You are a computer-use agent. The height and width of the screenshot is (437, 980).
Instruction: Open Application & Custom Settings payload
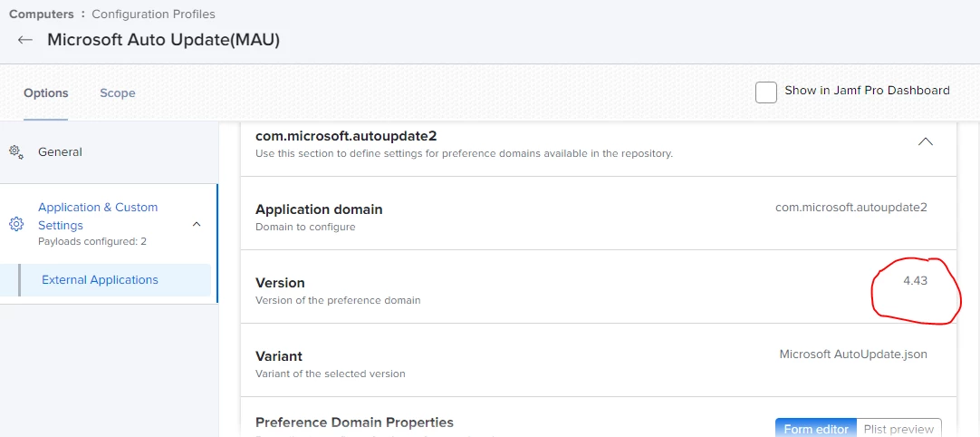click(98, 216)
